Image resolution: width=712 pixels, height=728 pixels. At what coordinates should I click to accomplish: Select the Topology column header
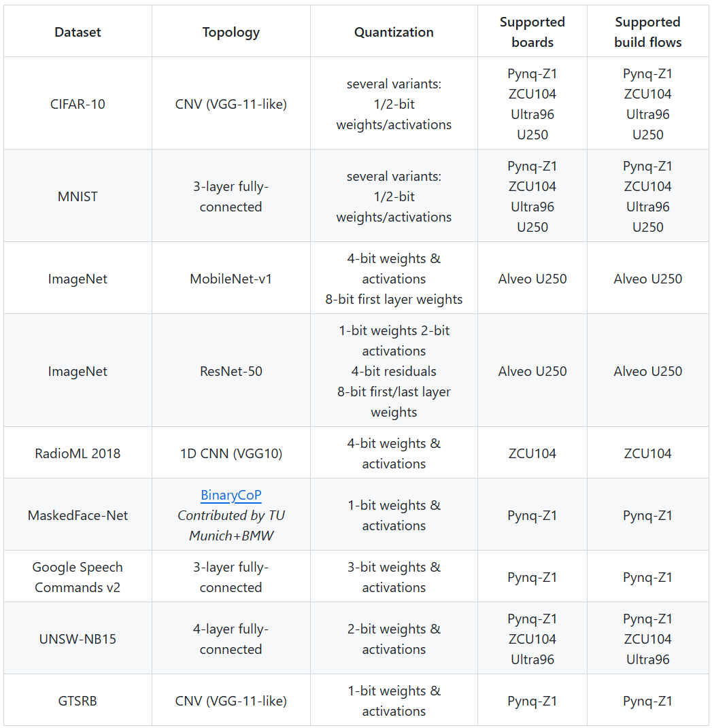pos(231,32)
